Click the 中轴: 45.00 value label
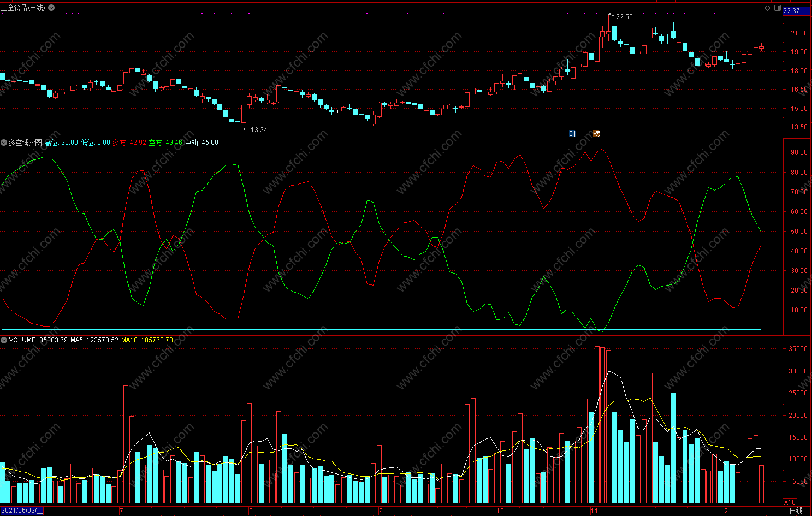The width and height of the screenshot is (812, 516). coord(201,143)
